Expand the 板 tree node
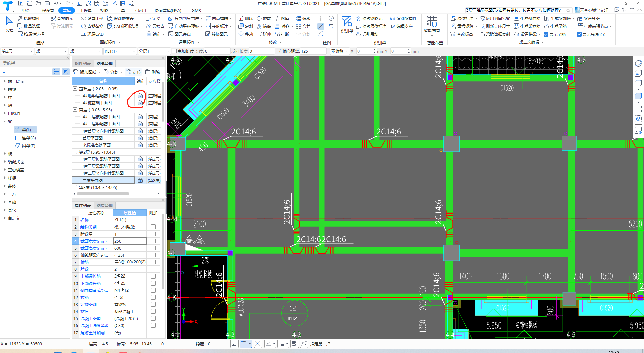The width and height of the screenshot is (644, 353). 5,154
